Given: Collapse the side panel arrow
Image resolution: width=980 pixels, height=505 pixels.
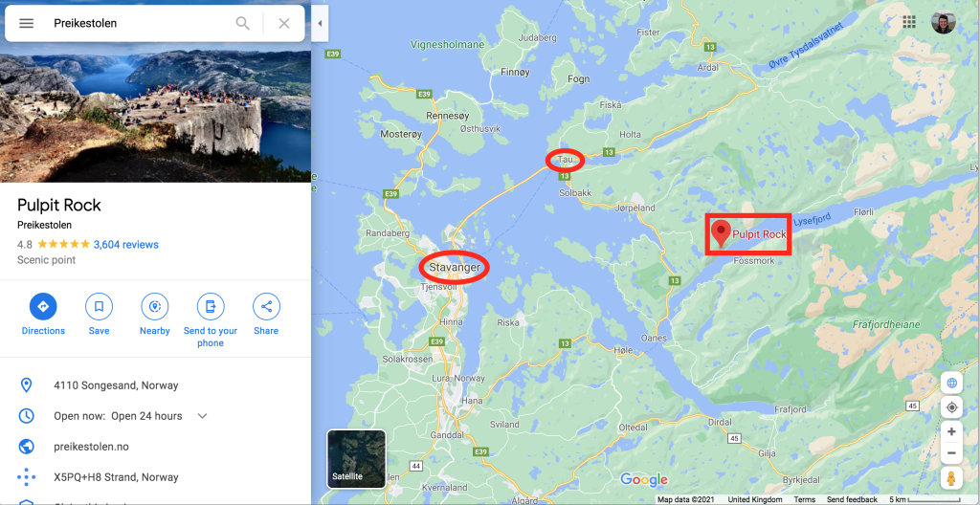Looking at the screenshot, I should [320, 24].
